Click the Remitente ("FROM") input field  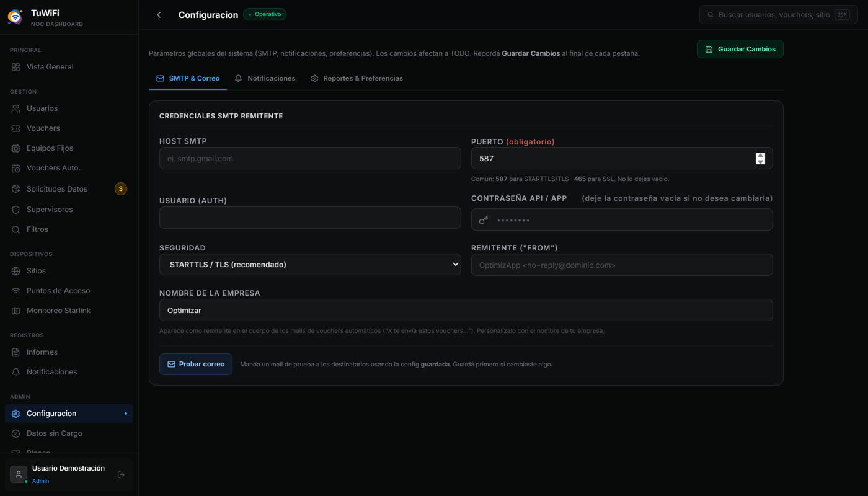(x=622, y=265)
